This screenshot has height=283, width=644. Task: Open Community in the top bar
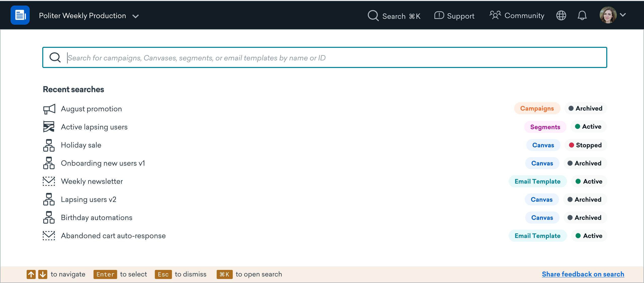coord(517,16)
